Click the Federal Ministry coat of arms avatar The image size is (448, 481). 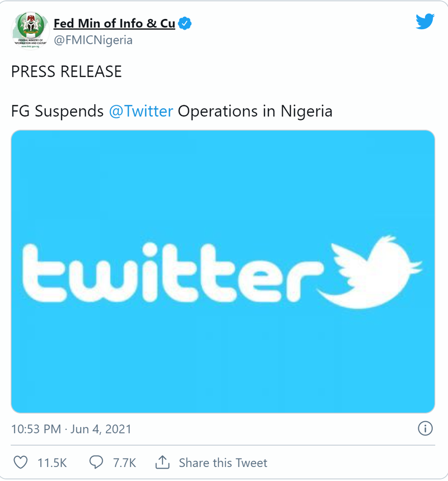29,31
